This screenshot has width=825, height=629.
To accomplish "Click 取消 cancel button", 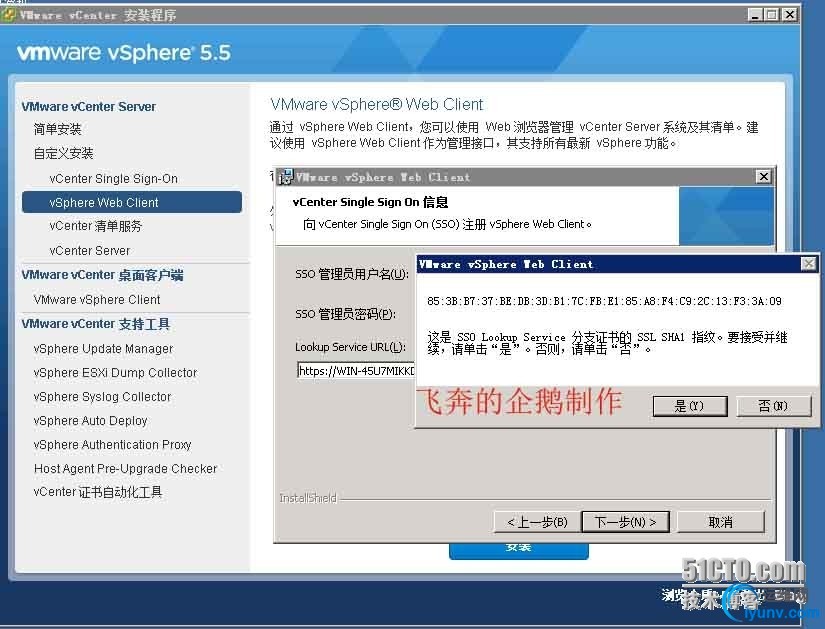I will pos(720,522).
